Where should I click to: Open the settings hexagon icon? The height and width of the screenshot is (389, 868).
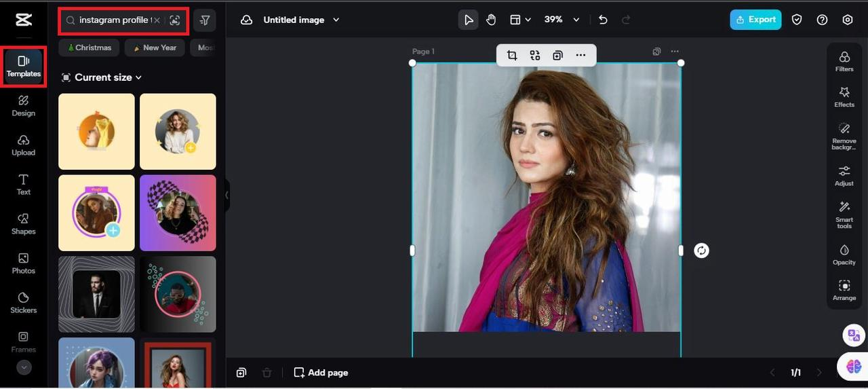[x=847, y=20]
